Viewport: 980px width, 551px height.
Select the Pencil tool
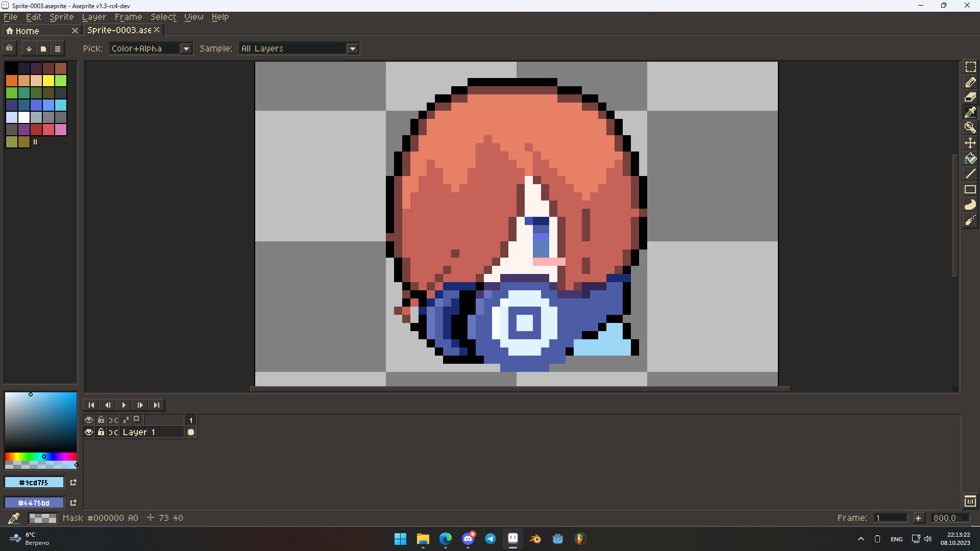(x=970, y=82)
